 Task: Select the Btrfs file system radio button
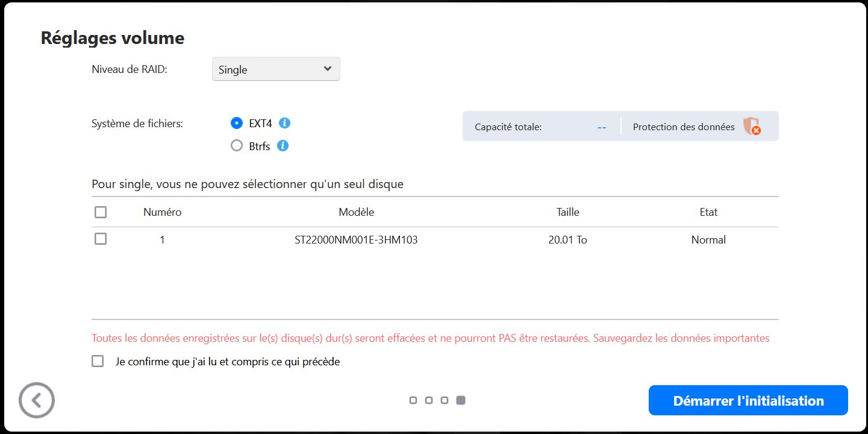click(237, 146)
